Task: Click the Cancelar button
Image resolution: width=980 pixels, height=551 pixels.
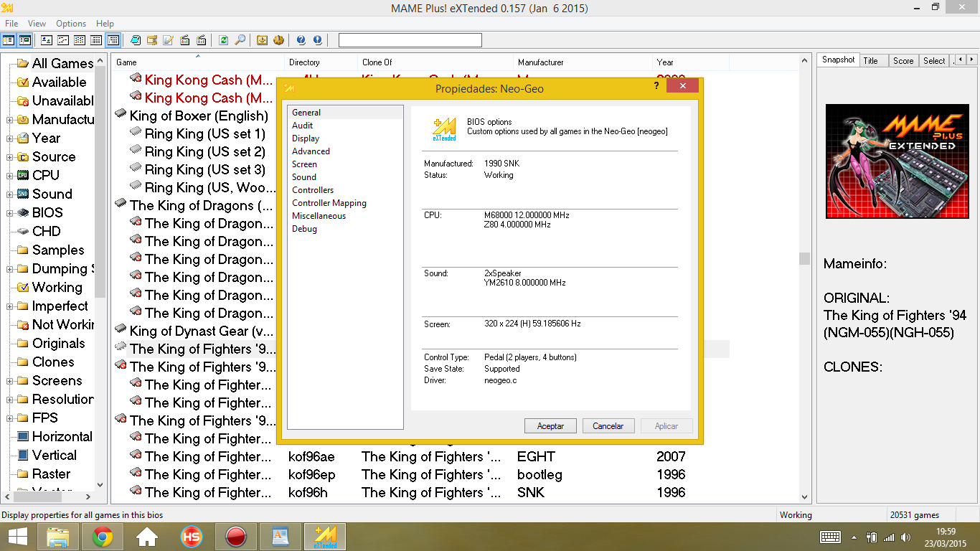Action: point(608,426)
